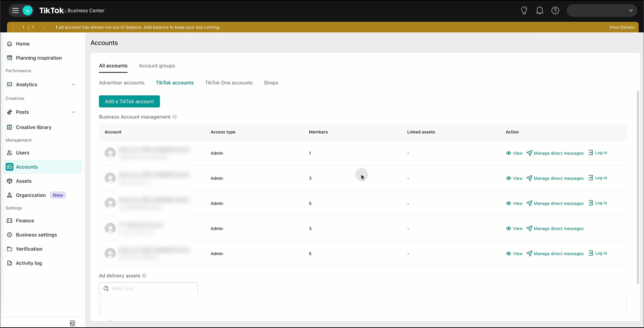Viewport: 644px width, 328px height.
Task: Click help icon beside Ad delivery assets
Action: point(144,276)
